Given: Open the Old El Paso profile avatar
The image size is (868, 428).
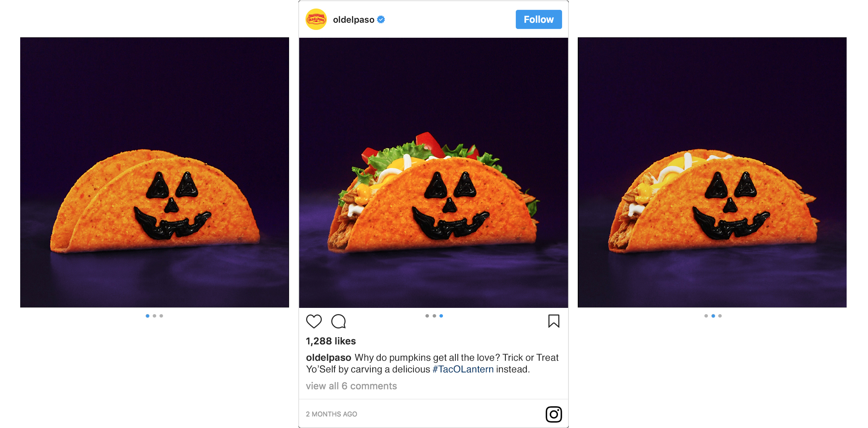Looking at the screenshot, I should point(316,19).
